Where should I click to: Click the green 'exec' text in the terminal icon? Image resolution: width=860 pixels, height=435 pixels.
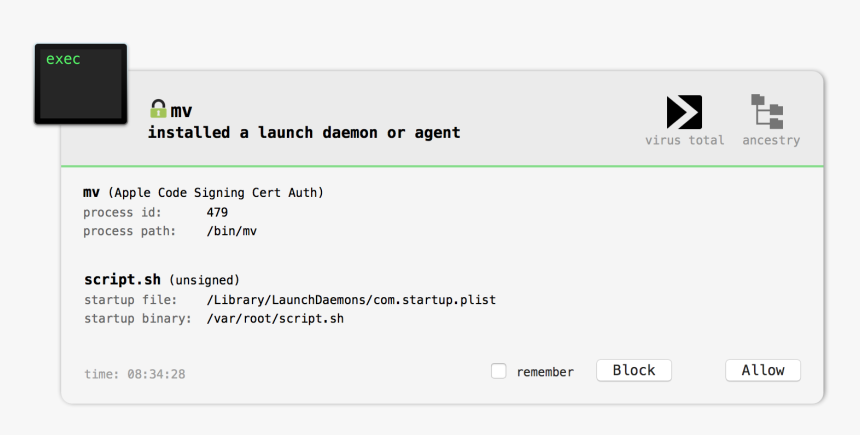coord(63,59)
